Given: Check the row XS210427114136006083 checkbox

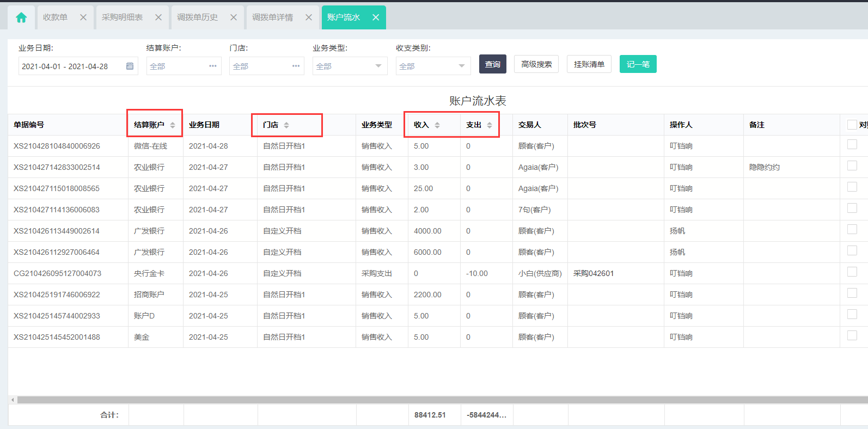Looking at the screenshot, I should [852, 208].
